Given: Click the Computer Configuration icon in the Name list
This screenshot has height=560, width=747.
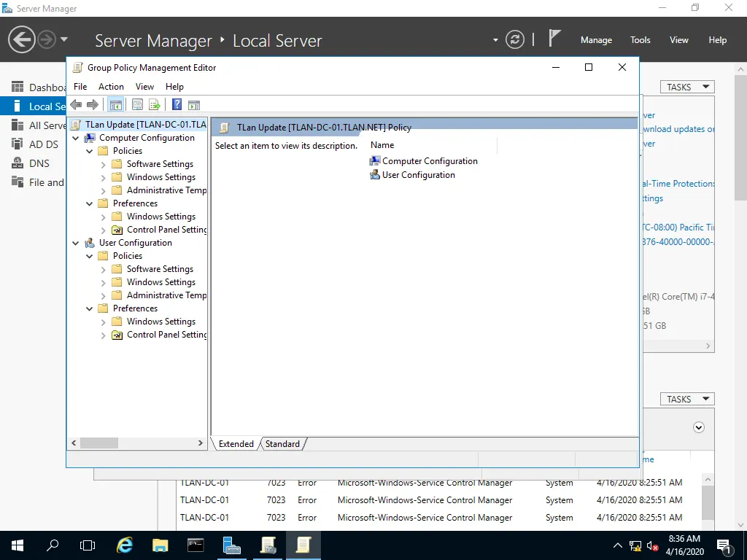Looking at the screenshot, I should [375, 161].
